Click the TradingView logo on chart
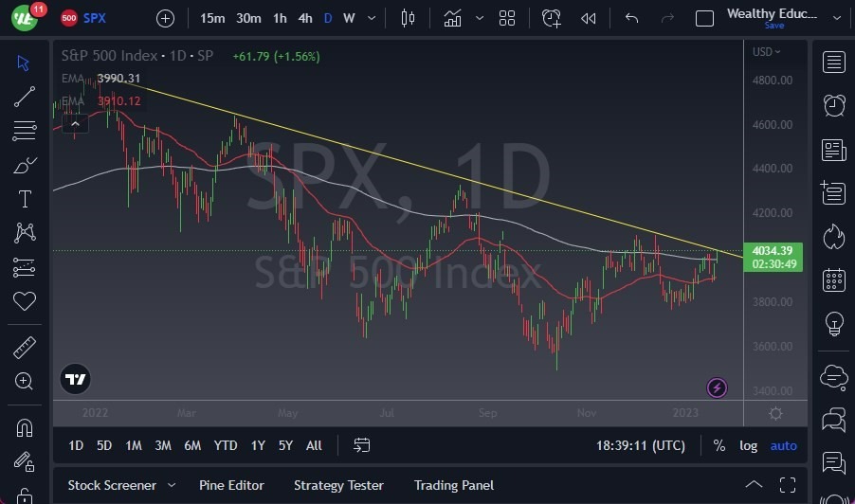Image resolution: width=855 pixels, height=504 pixels. click(75, 379)
